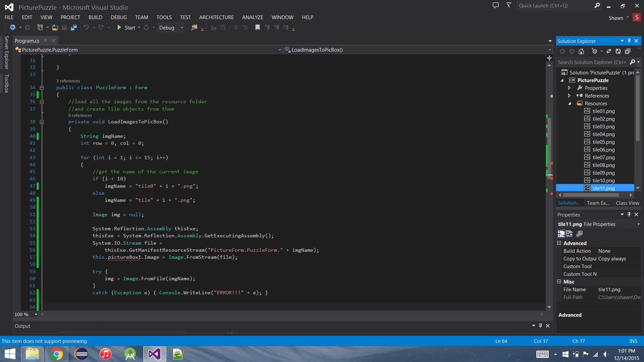Expand the Properties node under PicturePuzzle
Viewport: 644px width, 362px height.
[x=569, y=88]
